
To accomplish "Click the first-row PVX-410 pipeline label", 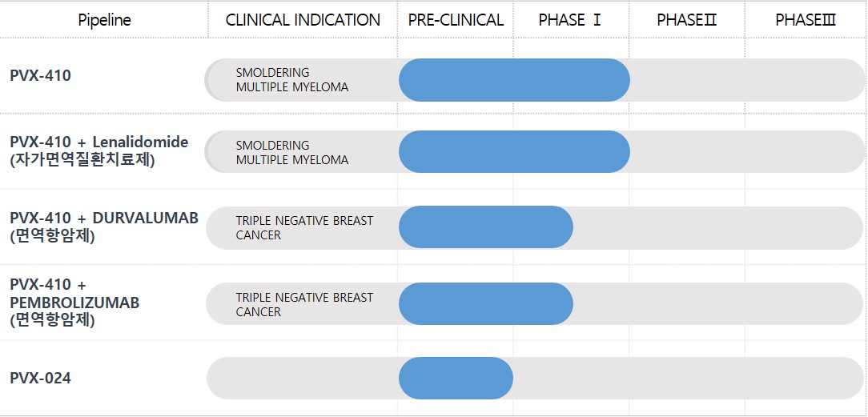I will (x=40, y=76).
